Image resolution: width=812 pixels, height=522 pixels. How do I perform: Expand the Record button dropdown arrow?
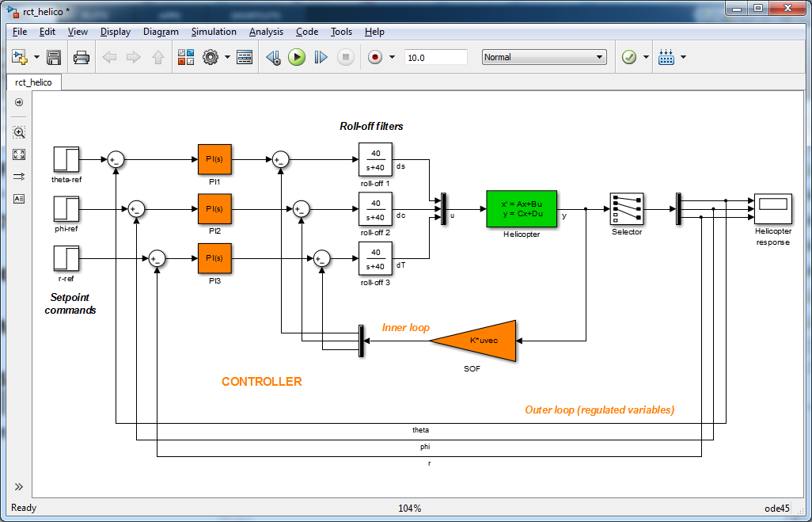[392, 57]
